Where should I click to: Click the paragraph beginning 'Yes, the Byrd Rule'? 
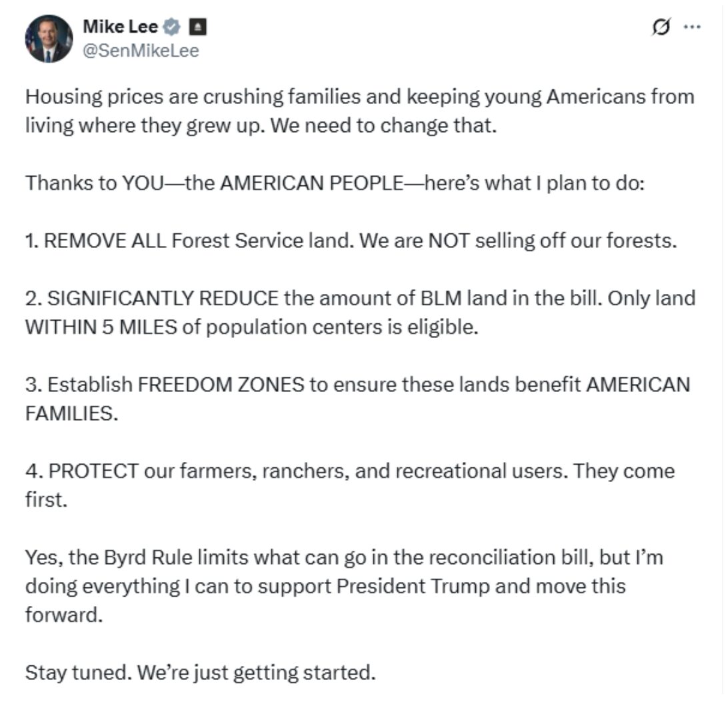(344, 586)
